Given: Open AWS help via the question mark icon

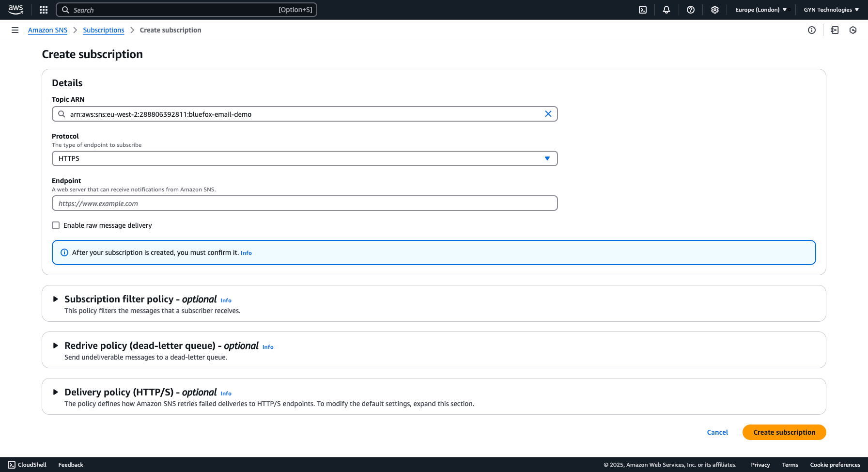Looking at the screenshot, I should (691, 10).
